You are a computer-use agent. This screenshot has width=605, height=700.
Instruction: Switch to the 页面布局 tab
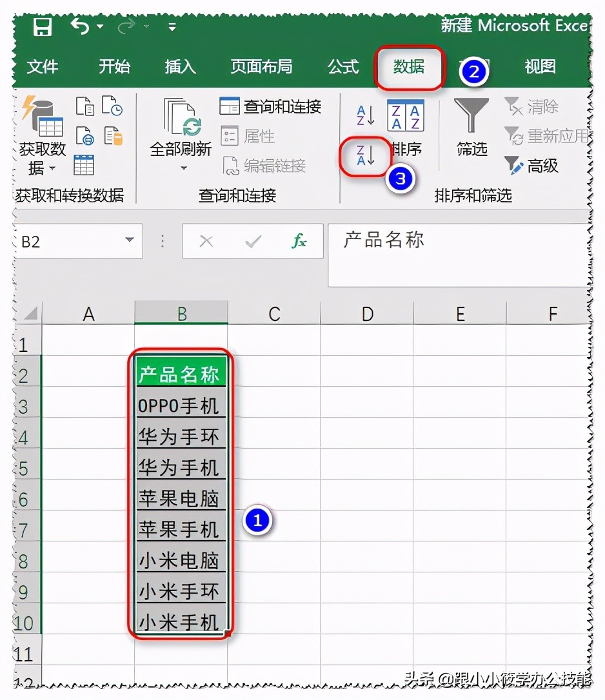261,66
